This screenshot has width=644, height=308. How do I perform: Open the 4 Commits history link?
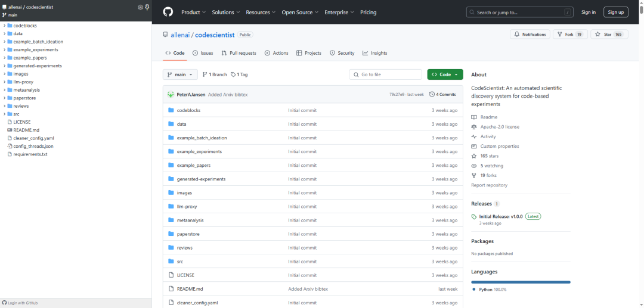point(442,94)
